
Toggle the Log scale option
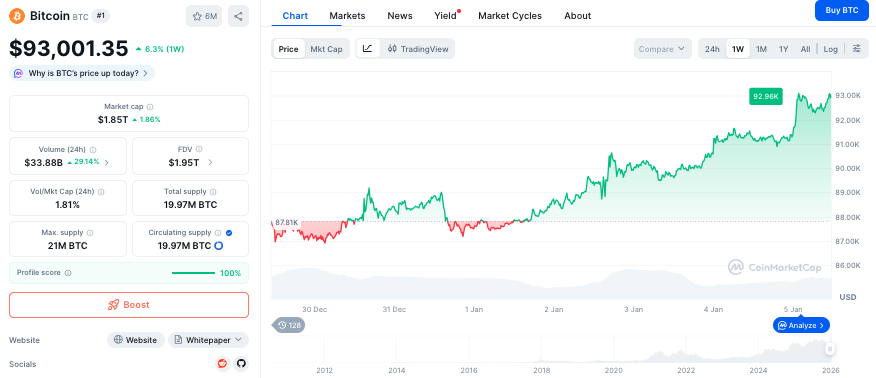(x=831, y=49)
